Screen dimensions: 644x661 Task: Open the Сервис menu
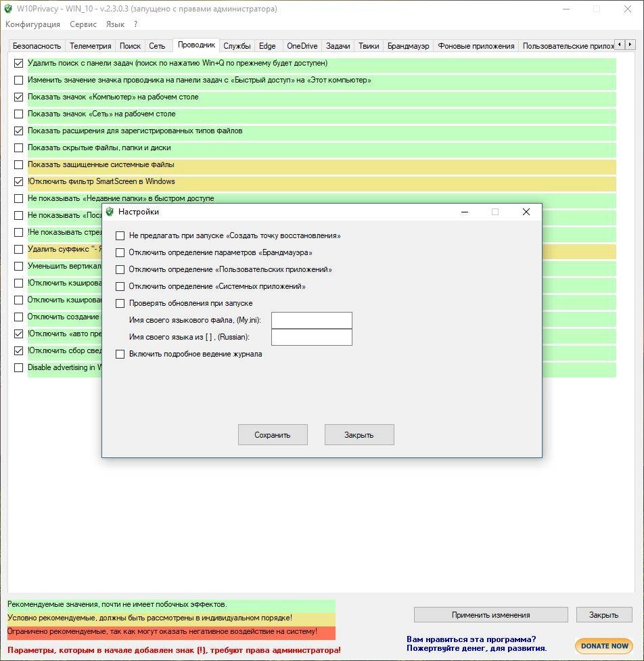click(83, 24)
